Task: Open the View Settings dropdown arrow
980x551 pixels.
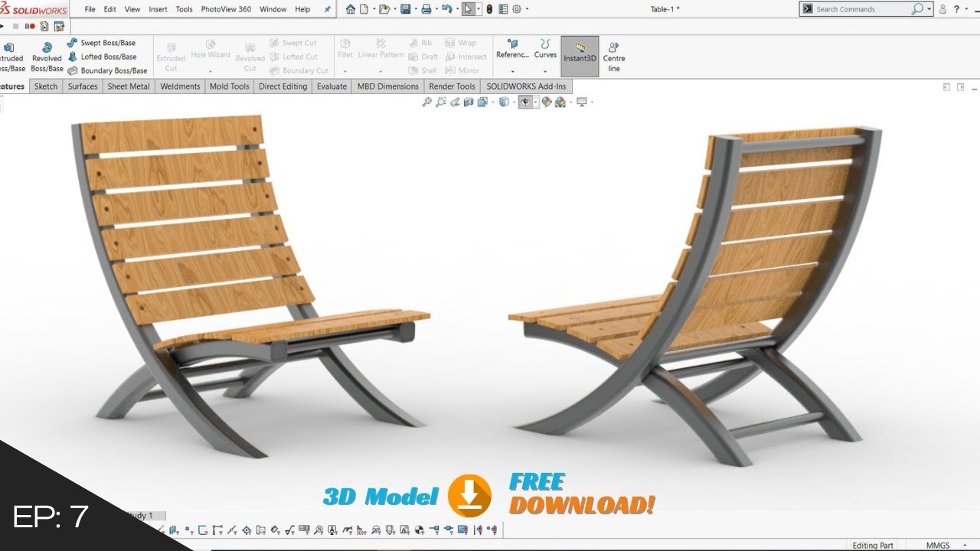Action: 592,102
